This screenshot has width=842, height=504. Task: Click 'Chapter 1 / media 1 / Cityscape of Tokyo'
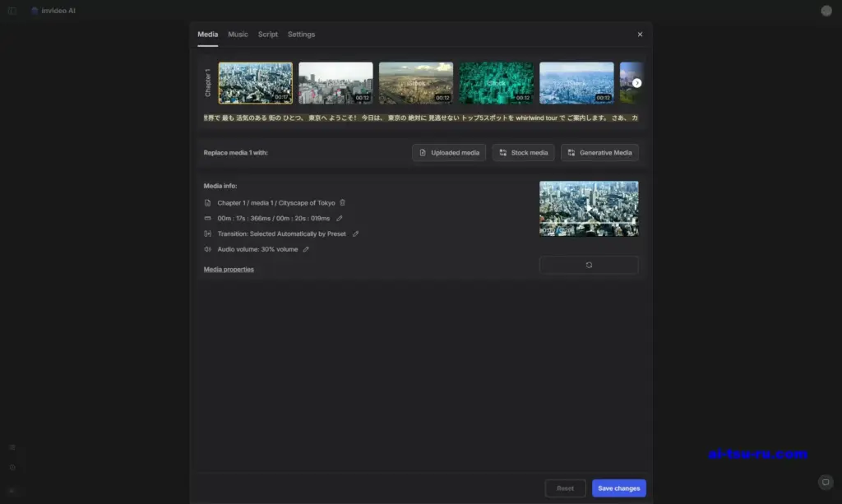coord(276,203)
